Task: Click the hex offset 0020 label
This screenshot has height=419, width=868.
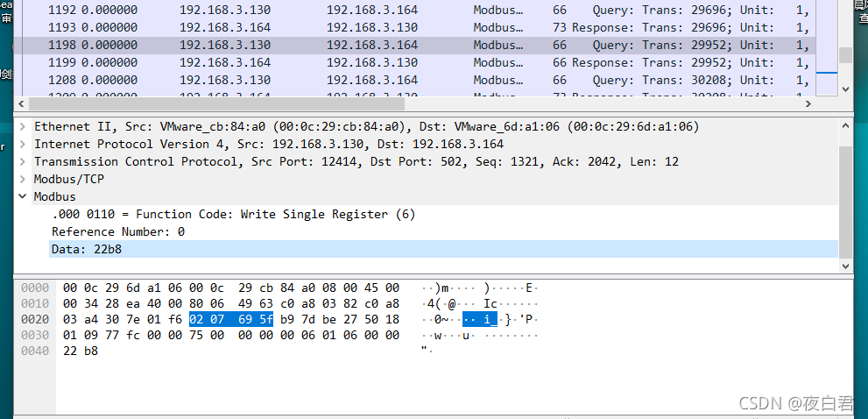Action: click(35, 319)
